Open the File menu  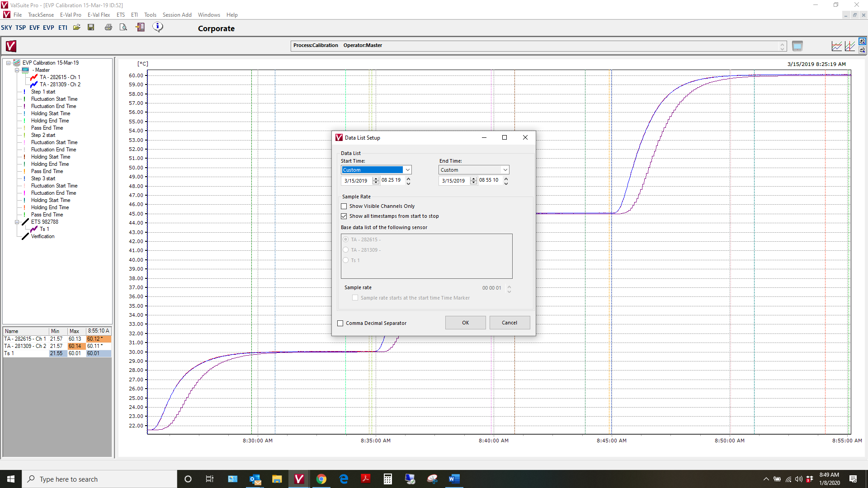click(18, 15)
